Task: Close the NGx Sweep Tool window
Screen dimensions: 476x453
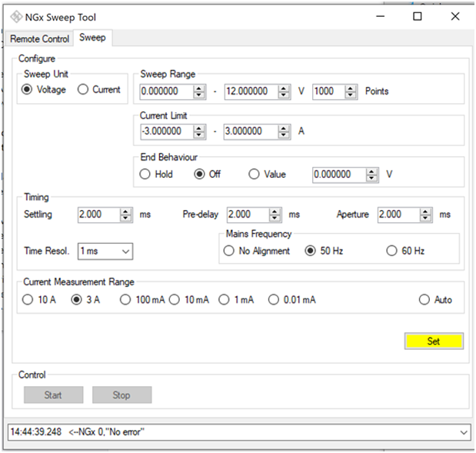Action: click(455, 16)
